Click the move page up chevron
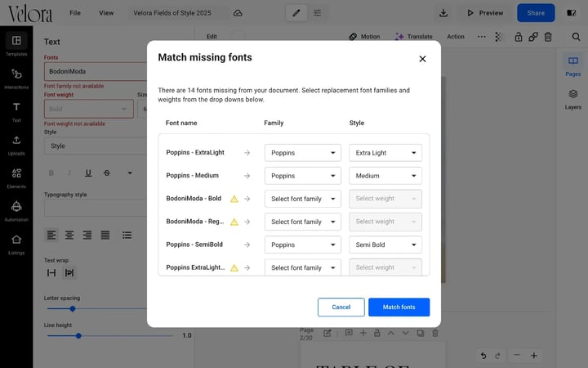588x368 pixels. (x=390, y=333)
